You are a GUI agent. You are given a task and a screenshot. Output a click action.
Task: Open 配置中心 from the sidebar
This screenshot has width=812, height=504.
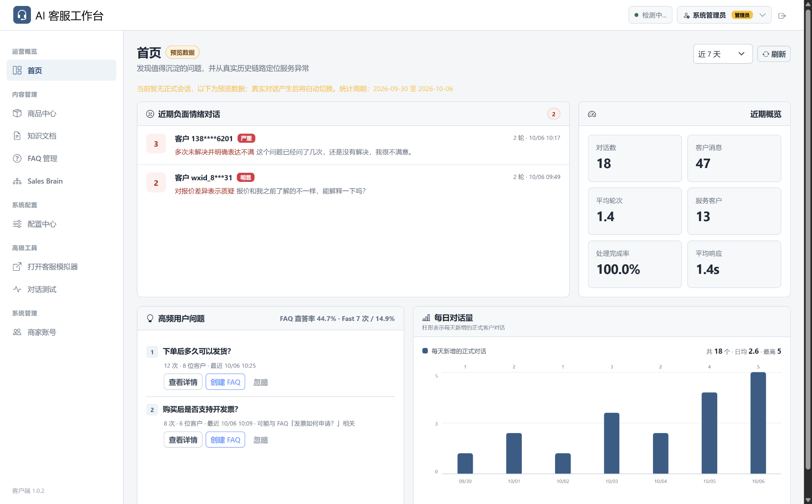pos(61,224)
